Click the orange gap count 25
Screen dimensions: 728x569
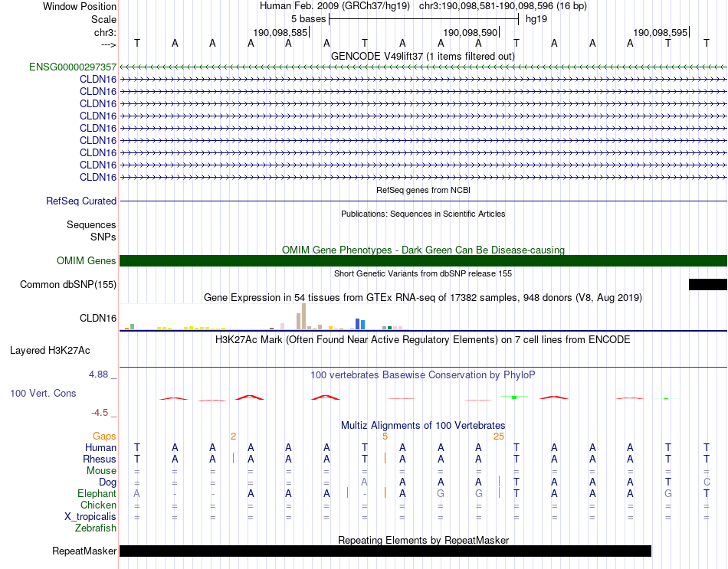499,437
